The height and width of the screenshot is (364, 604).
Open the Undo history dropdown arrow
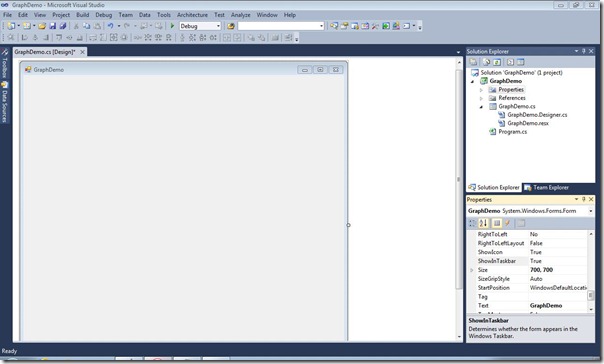coord(119,26)
